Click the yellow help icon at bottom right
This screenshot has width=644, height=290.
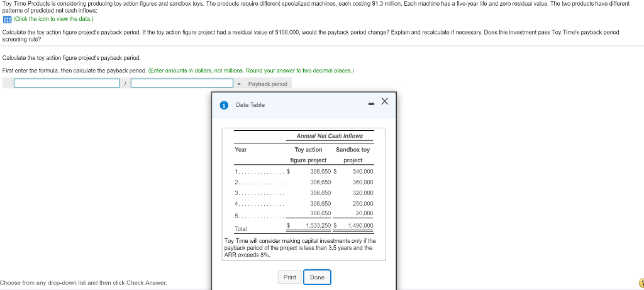[641, 282]
